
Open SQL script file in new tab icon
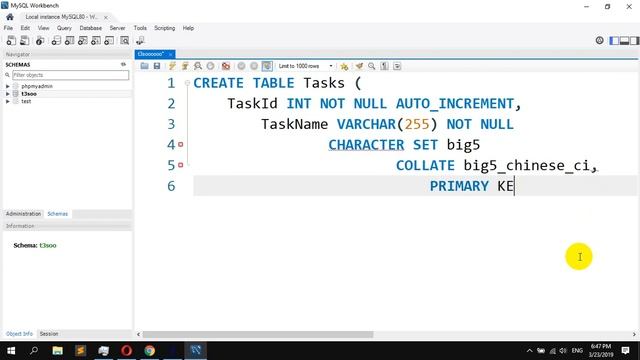pyautogui.click(x=25, y=40)
